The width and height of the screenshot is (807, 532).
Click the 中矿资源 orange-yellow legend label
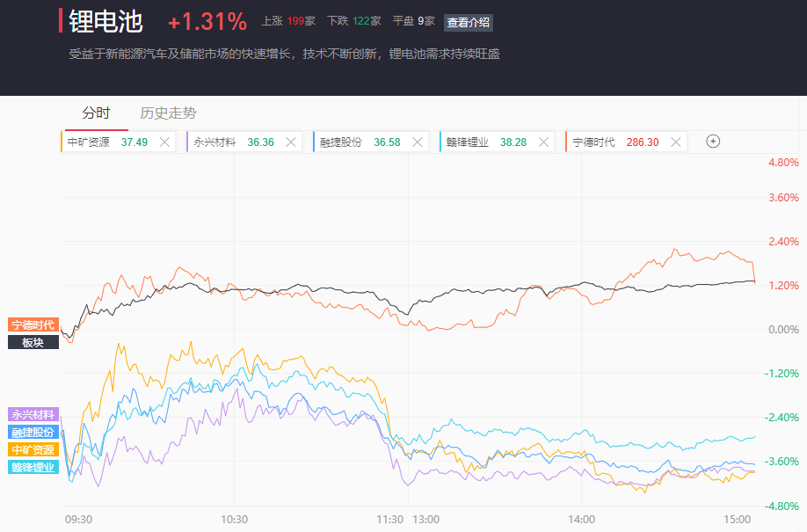coord(33,449)
